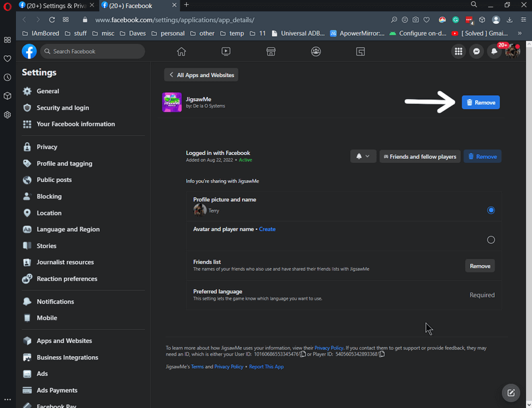Open the downloads icon in browser toolbar
This screenshot has height=408, width=532.
pos(509,20)
